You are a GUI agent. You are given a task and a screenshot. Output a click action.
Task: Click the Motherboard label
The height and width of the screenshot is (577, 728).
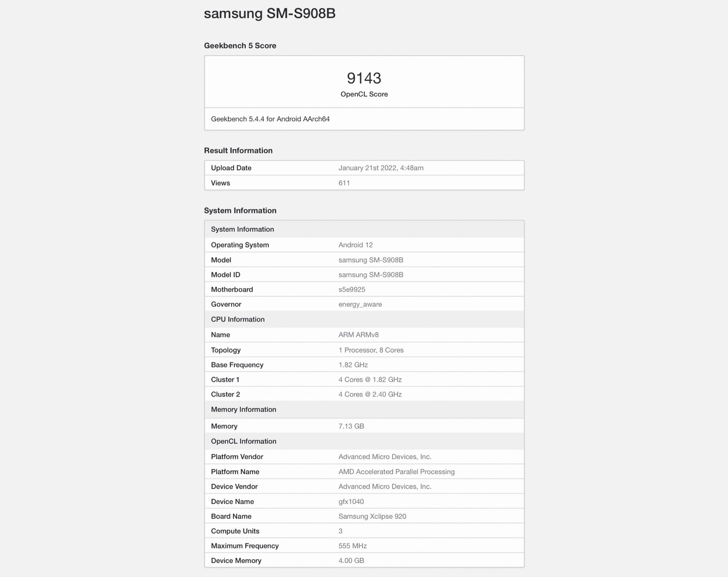pyautogui.click(x=232, y=289)
